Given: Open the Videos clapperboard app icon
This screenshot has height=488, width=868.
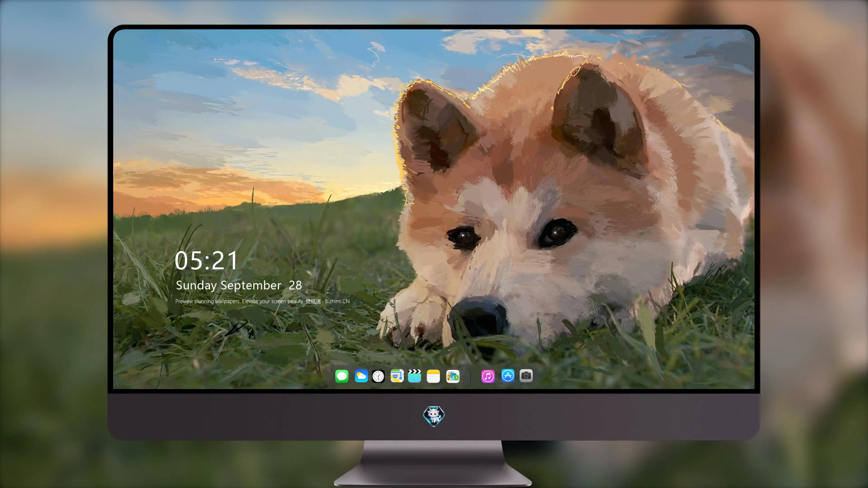Looking at the screenshot, I should 415,376.
